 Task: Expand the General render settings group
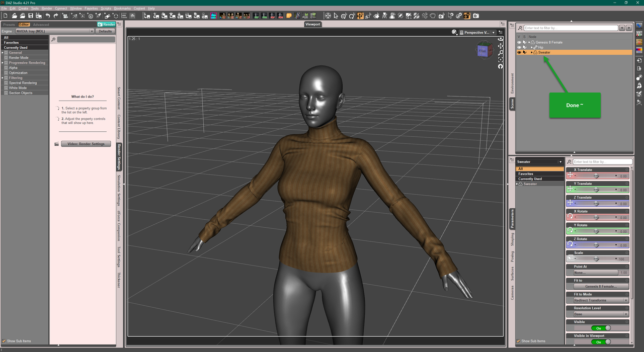[x=2, y=53]
